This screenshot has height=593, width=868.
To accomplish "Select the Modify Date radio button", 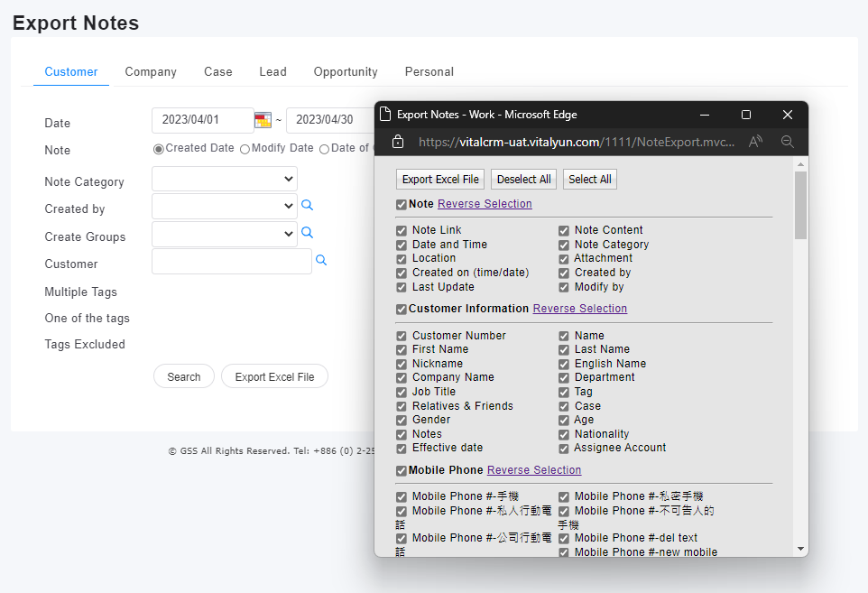I will pos(245,149).
